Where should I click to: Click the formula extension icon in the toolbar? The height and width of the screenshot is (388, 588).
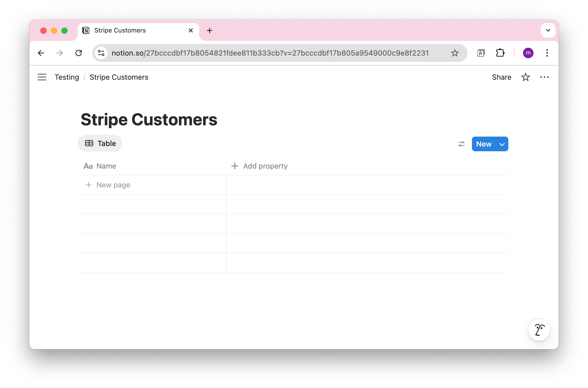(481, 53)
